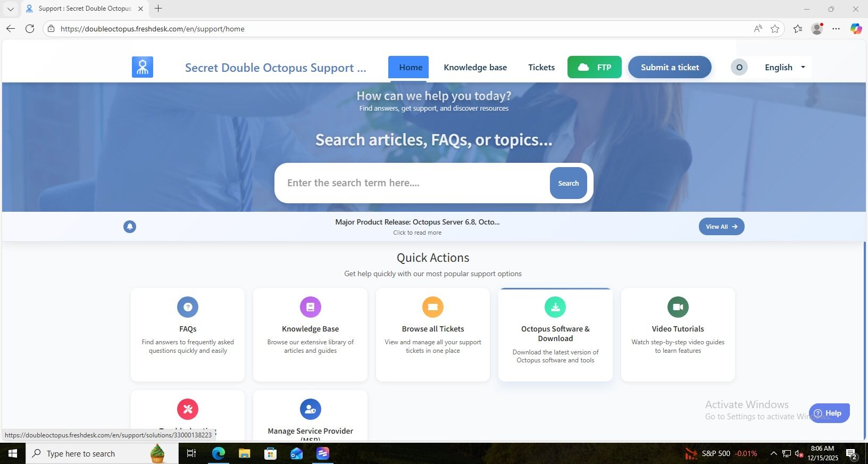Expand the browser tab search chevron
This screenshot has height=464, width=868.
[10, 9]
